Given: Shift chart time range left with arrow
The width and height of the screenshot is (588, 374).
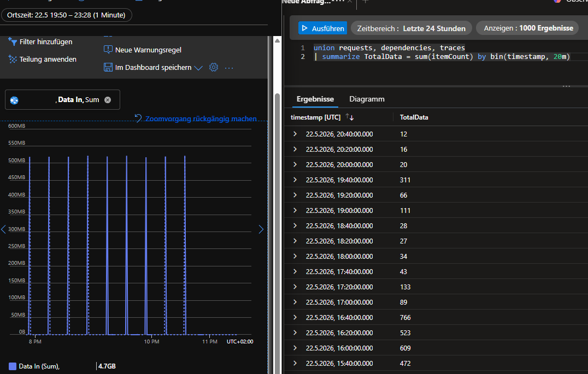Looking at the screenshot, I should [x=3, y=229].
